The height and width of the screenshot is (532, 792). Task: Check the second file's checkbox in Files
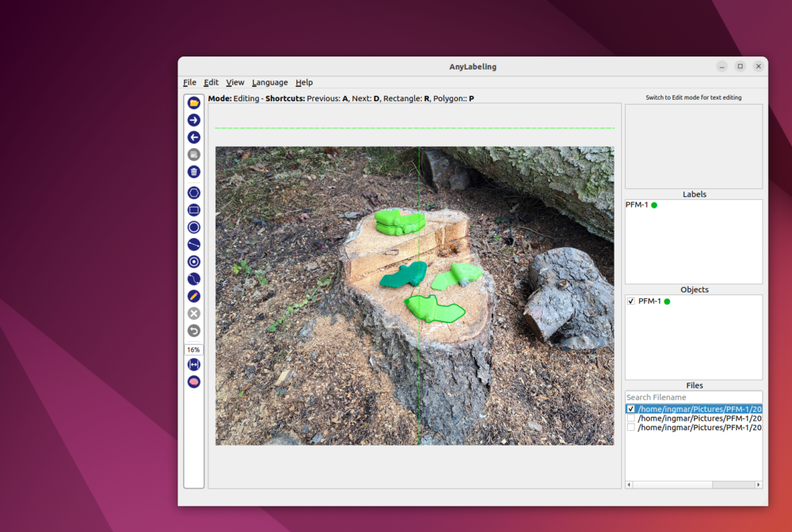631,418
